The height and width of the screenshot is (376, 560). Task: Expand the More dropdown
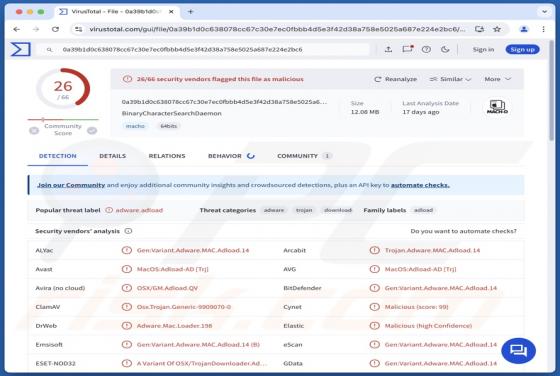[x=498, y=79]
